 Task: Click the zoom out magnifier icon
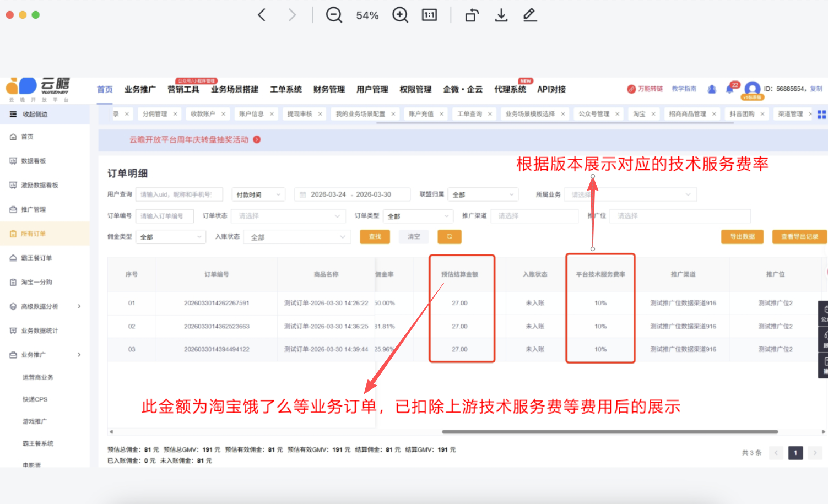click(334, 15)
